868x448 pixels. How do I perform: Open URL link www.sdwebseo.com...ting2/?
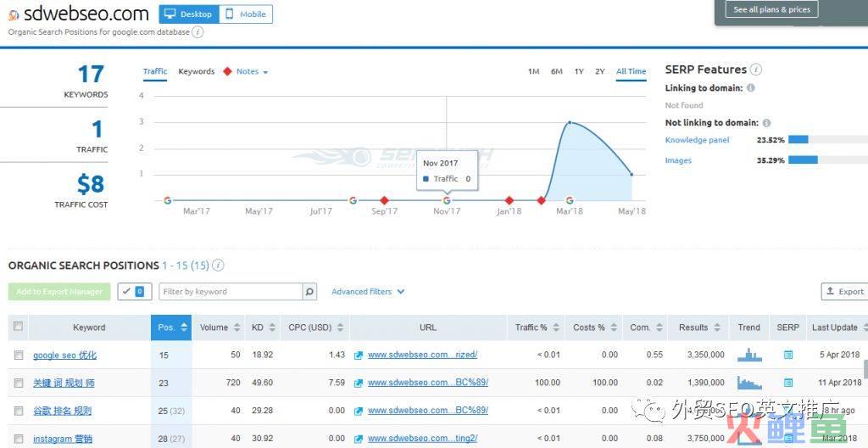422,439
